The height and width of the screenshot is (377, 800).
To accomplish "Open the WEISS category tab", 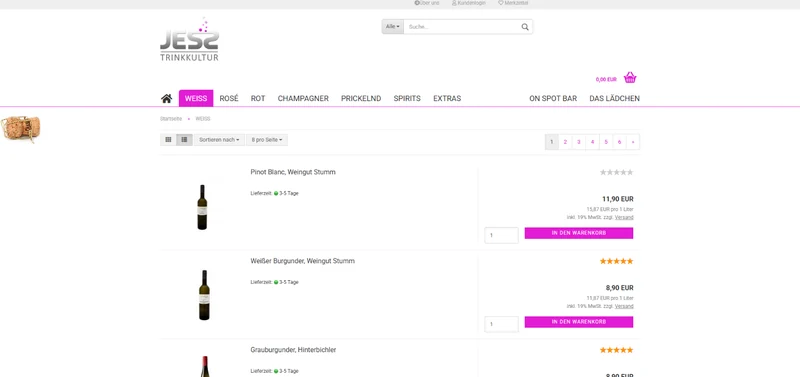I will click(x=196, y=98).
